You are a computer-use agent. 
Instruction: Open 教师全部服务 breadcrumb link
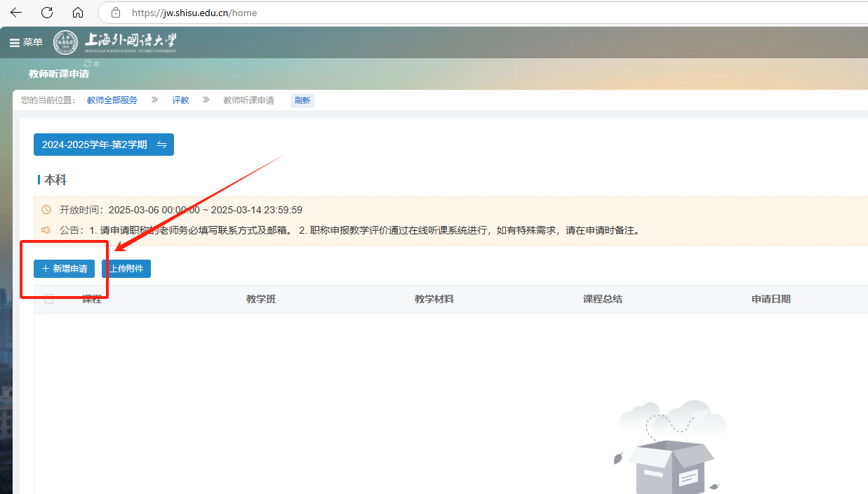pos(112,100)
